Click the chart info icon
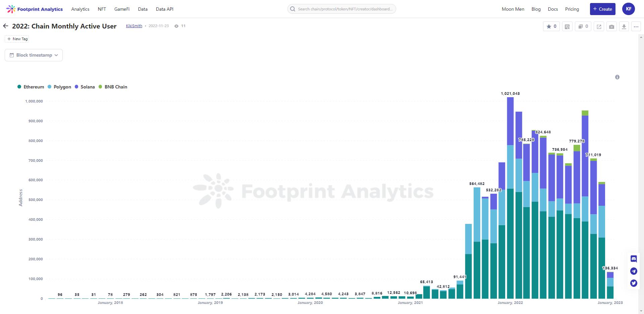 pyautogui.click(x=617, y=77)
